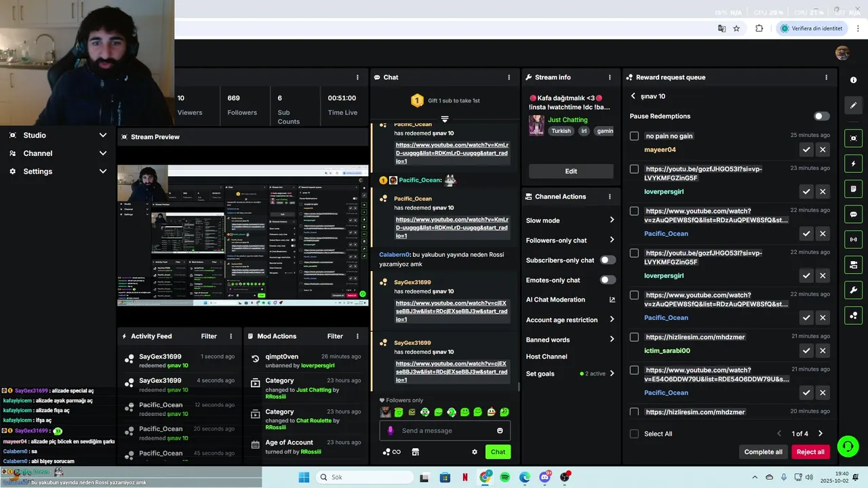
Task: Click the broadcast signal icon in right sidebar
Action: 853,239
